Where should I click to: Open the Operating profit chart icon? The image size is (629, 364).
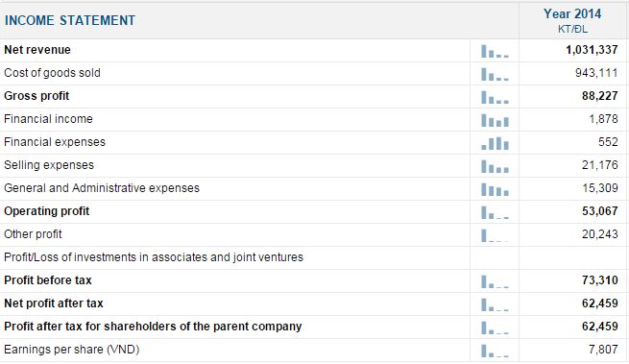tap(495, 212)
